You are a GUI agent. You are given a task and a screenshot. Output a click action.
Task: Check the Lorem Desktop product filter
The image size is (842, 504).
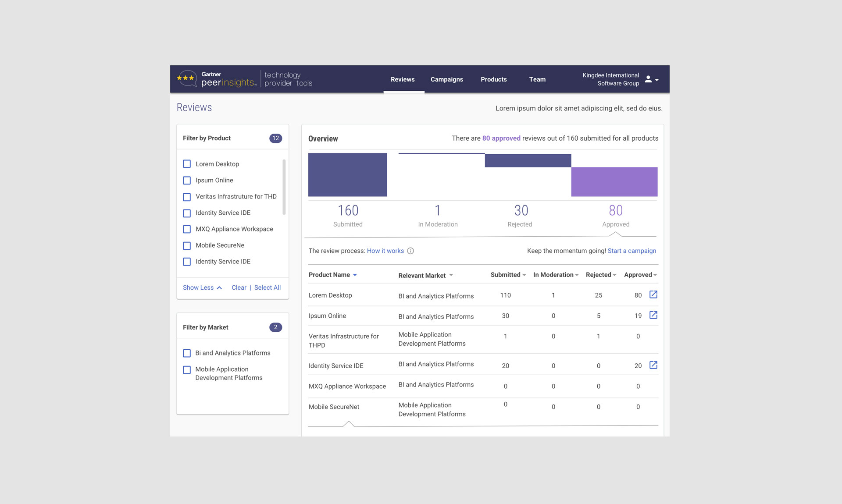(187, 164)
